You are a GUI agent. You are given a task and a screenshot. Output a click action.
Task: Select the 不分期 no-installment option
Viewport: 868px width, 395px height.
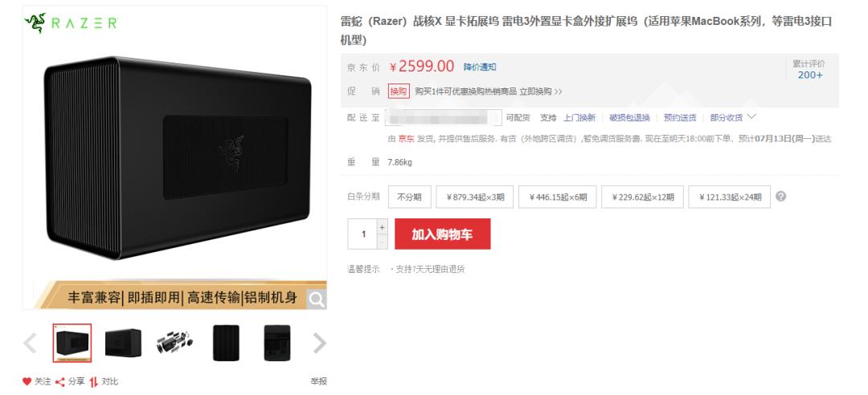point(410,197)
